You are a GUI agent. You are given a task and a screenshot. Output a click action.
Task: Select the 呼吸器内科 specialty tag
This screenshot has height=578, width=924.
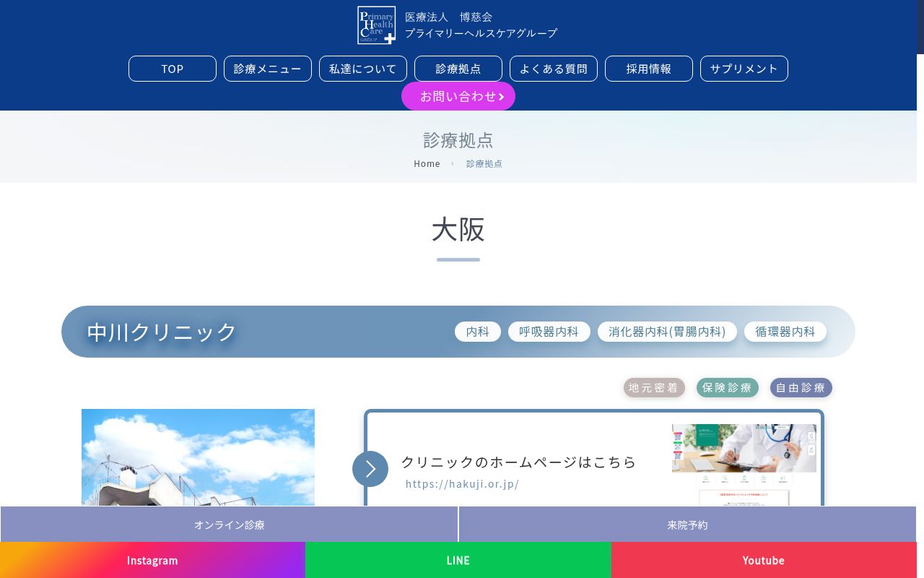[549, 332]
